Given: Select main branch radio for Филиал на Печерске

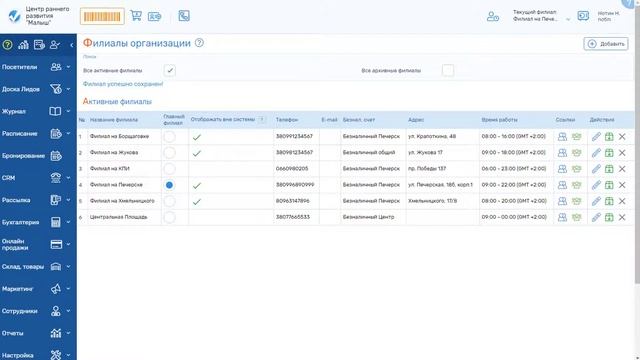Looking at the screenshot, I should pyautogui.click(x=169, y=185).
